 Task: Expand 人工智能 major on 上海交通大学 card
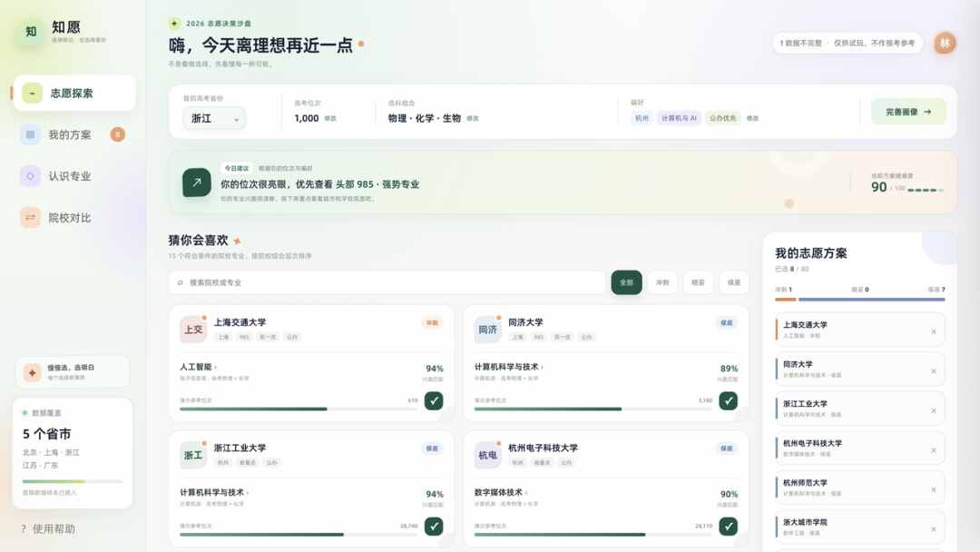pos(198,367)
